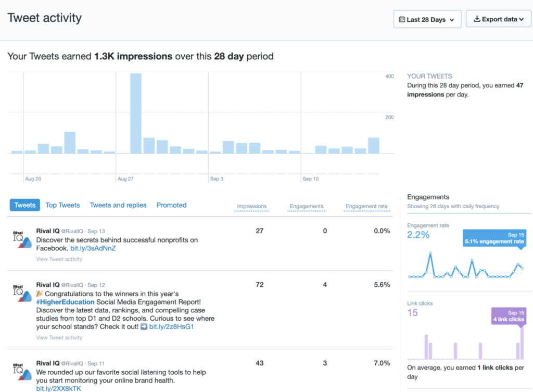Select the Tweets tab
Viewport: 533px width, 392px height.
tap(24, 205)
